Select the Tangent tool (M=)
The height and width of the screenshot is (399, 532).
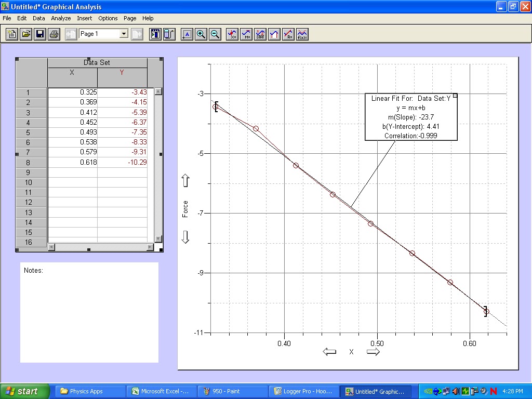click(246, 34)
